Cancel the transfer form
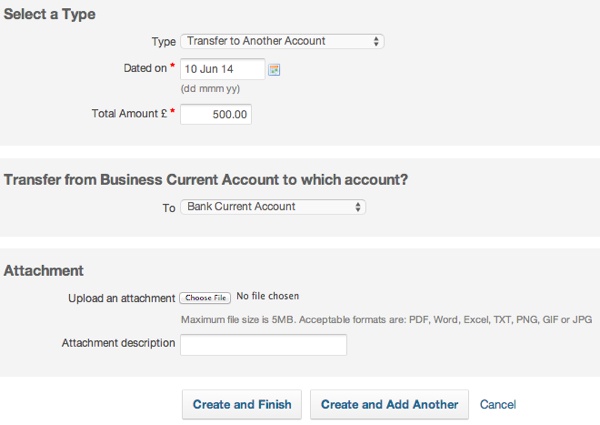 click(498, 405)
